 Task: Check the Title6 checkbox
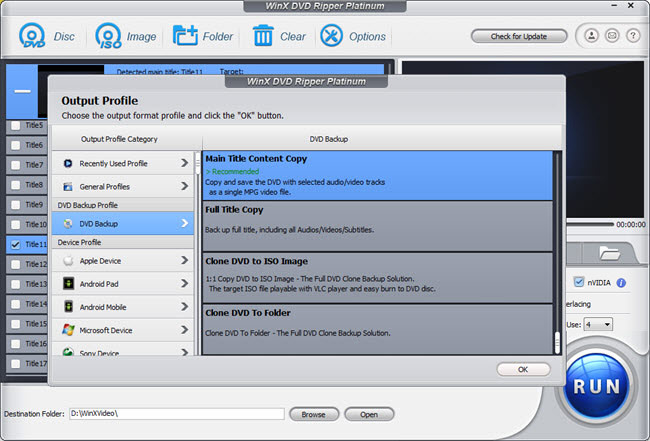coord(16,145)
